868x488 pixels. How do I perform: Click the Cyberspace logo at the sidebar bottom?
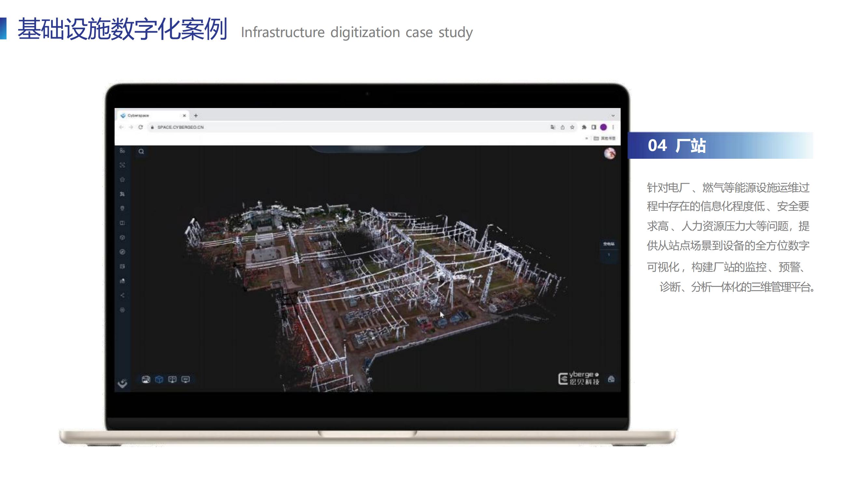(123, 383)
